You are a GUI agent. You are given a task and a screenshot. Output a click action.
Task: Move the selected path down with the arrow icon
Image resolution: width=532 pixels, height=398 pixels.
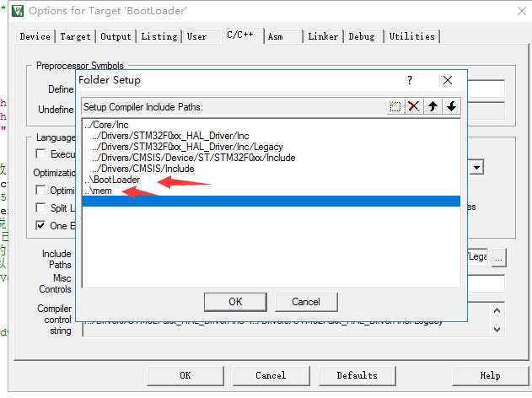(451, 107)
